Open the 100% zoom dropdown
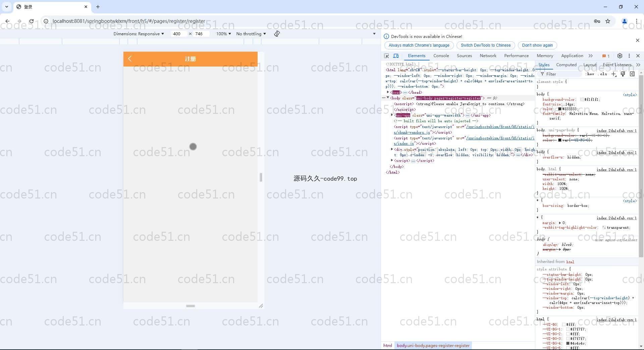This screenshot has width=644, height=350. pos(223,34)
